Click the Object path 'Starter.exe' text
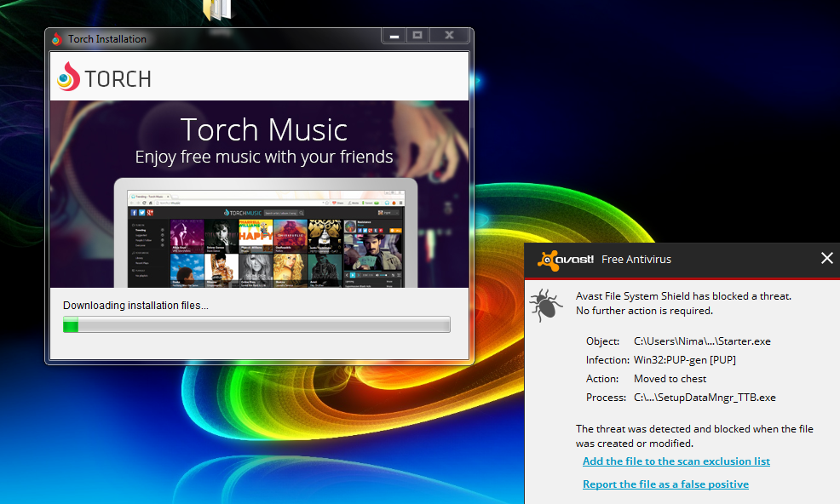Screen dimensions: 840x504 702,341
